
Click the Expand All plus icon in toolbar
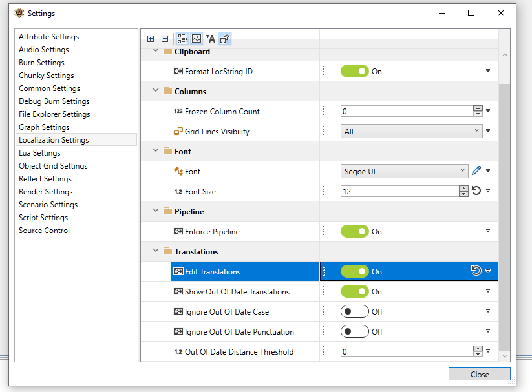(151, 39)
